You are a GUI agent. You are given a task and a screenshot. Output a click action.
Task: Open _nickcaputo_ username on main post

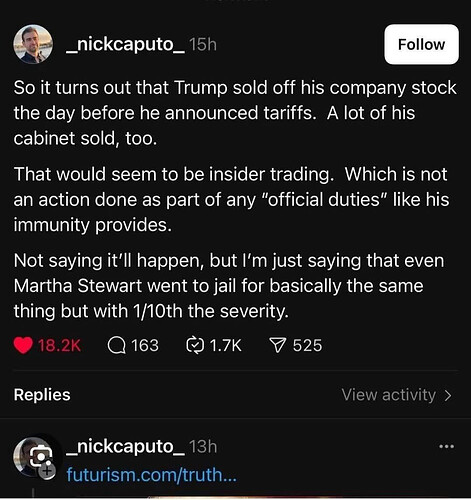coord(126,45)
